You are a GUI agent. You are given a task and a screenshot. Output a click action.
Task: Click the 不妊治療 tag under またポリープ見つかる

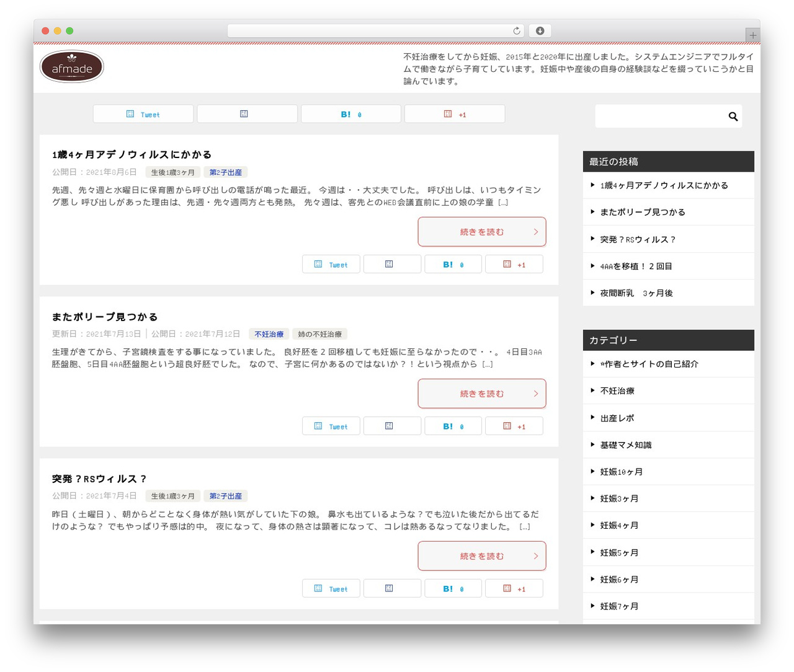point(269,334)
